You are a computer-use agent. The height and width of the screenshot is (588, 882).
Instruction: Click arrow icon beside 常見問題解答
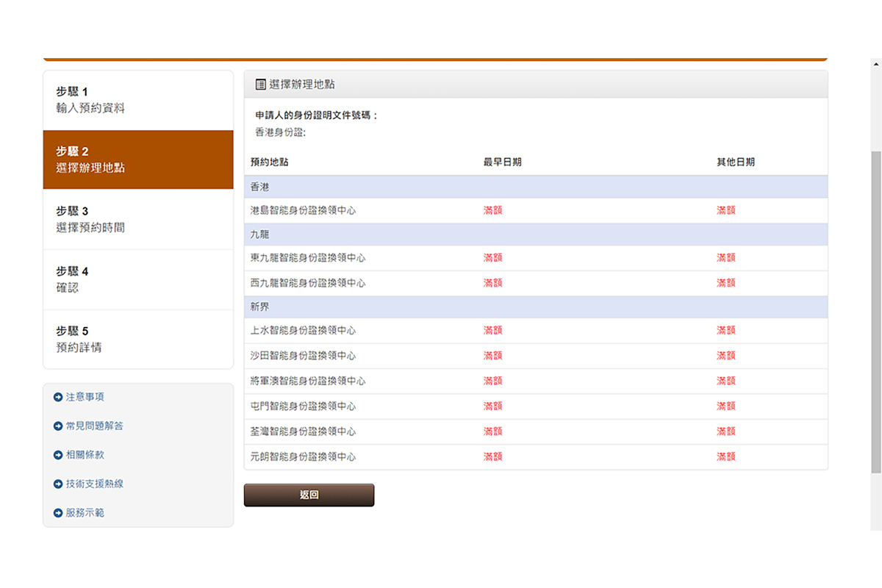[58, 426]
